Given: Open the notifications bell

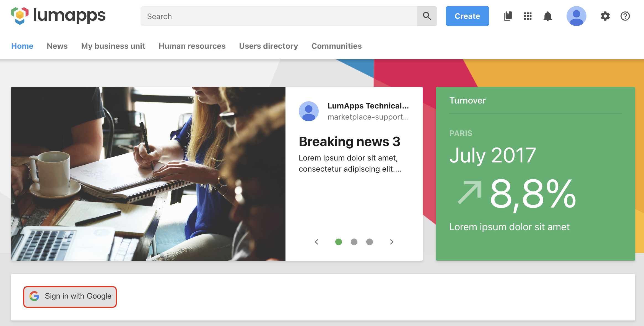Looking at the screenshot, I should [547, 16].
